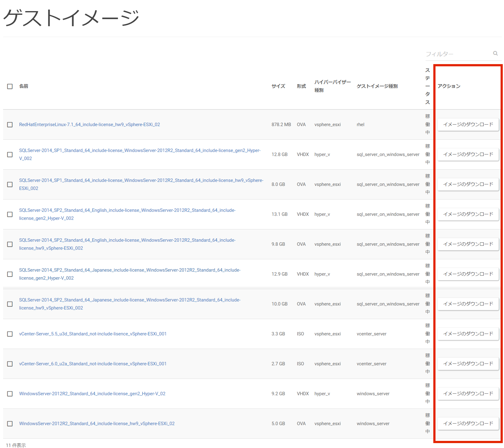504x448 pixels.
Task: Open vCenter-Server_5.5_u3d image link
Action: coord(93,334)
